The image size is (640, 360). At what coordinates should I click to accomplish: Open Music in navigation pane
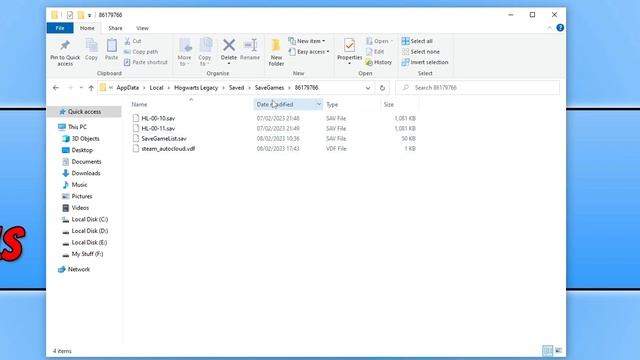point(79,185)
